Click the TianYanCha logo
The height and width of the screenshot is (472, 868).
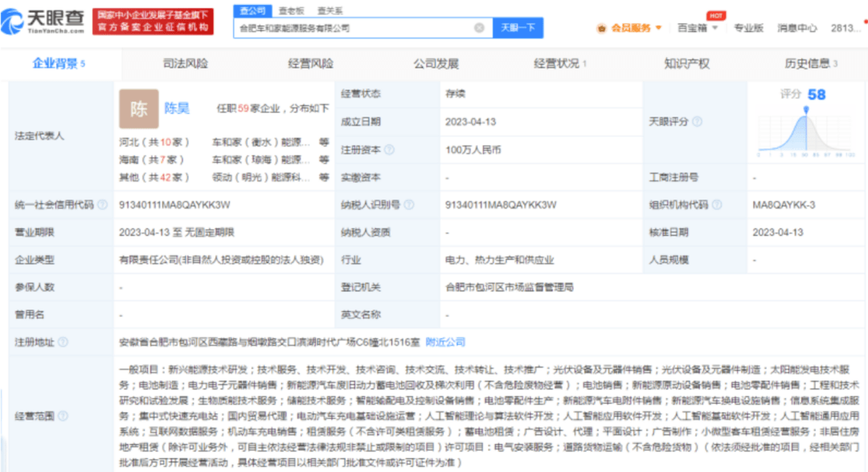(43, 21)
